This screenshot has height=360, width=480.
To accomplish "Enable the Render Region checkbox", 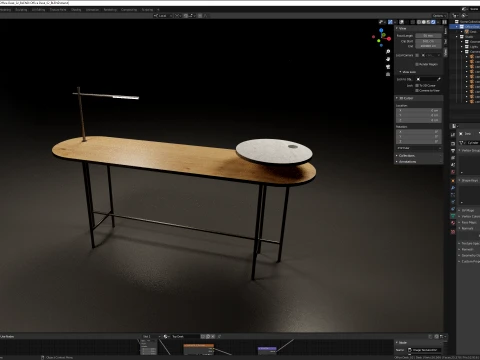I will pos(417,64).
